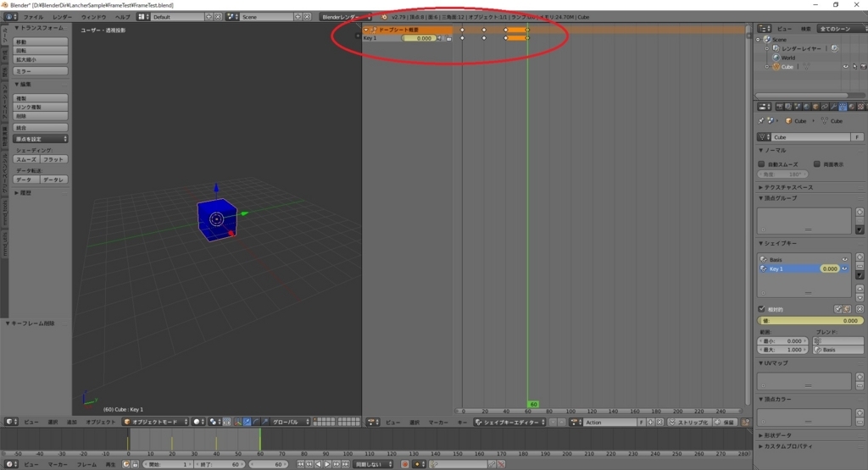
Task: Open the グローバル orientation dropdown
Action: coord(291,422)
